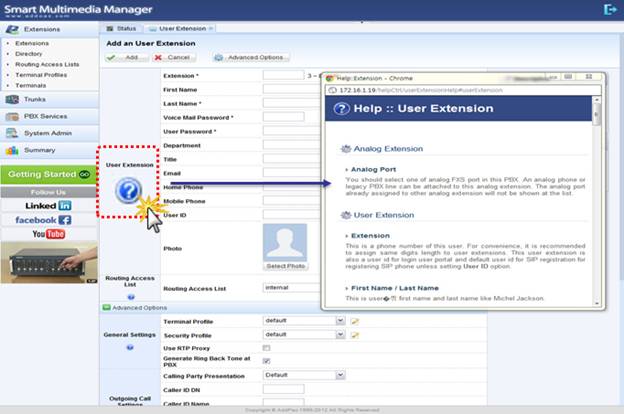Click the PBX device thumbnail image
This screenshot has height=414, width=624.
tap(49, 262)
